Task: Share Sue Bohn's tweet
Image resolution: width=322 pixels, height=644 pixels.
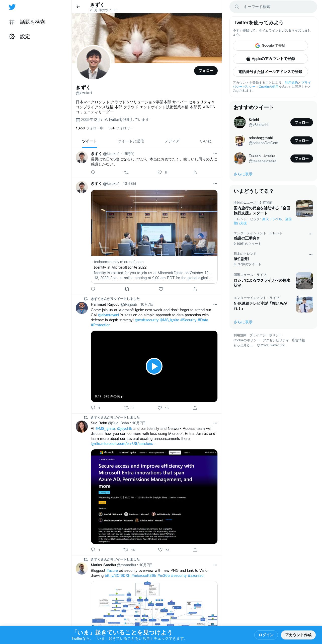Action: pos(195,550)
